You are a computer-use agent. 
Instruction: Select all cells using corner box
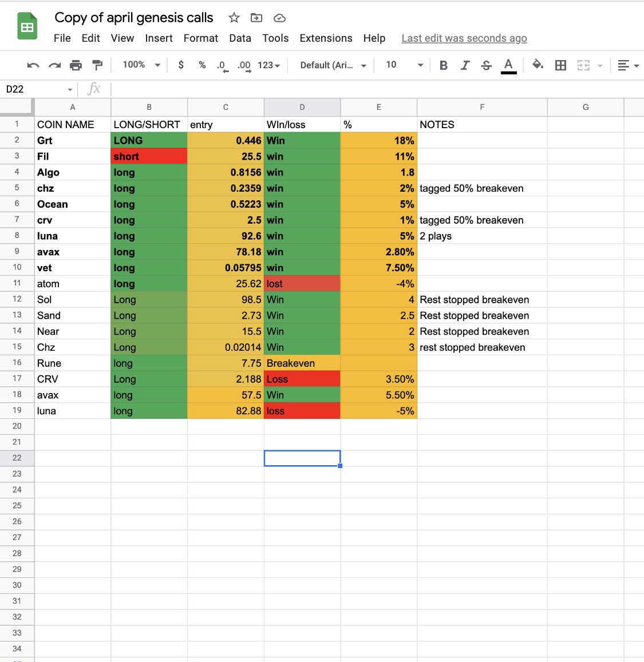[17, 107]
